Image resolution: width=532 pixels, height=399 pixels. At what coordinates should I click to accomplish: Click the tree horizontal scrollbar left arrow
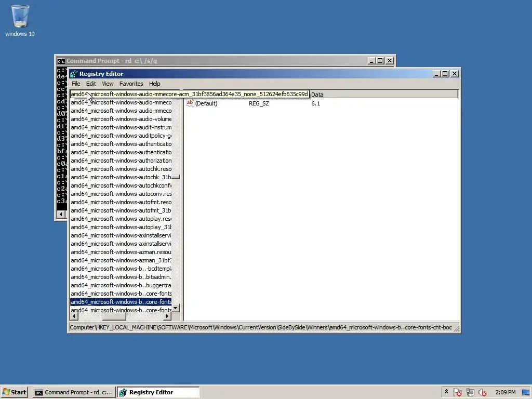[74, 316]
